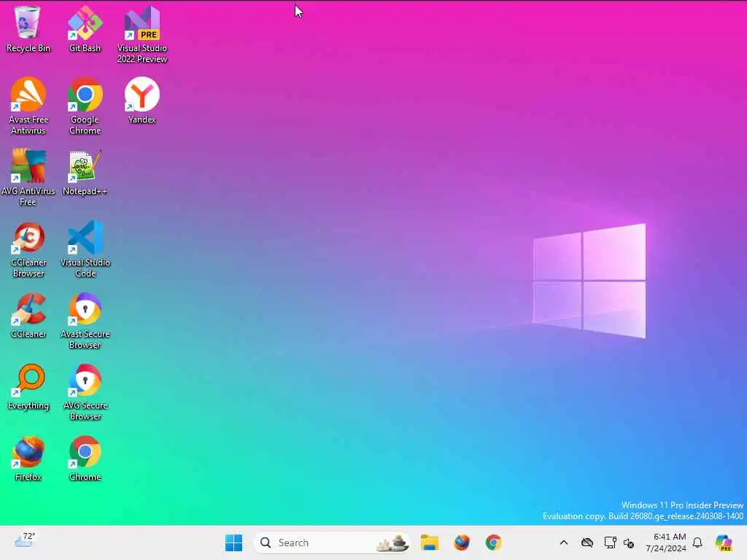Open Copilot Preview in the taskbar

[x=723, y=542]
